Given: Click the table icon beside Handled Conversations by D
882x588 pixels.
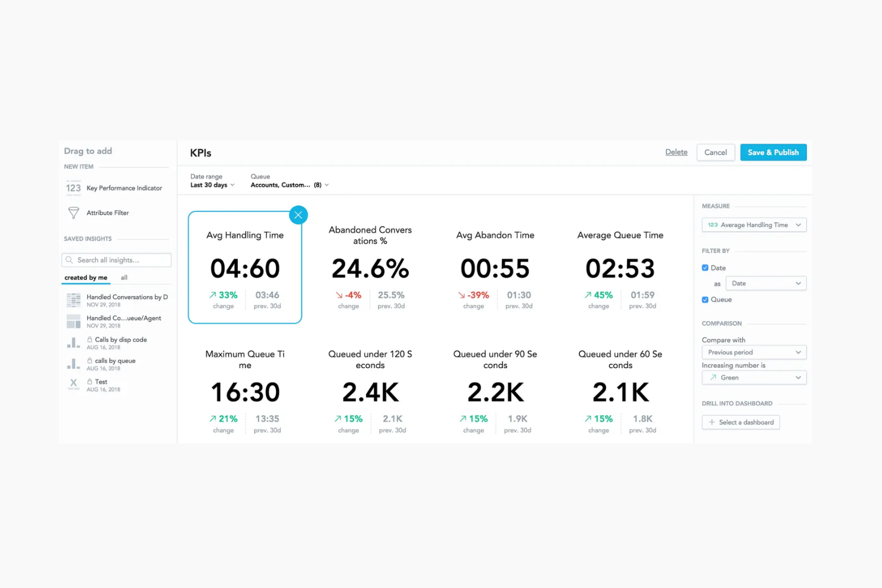Looking at the screenshot, I should pos(73,300).
